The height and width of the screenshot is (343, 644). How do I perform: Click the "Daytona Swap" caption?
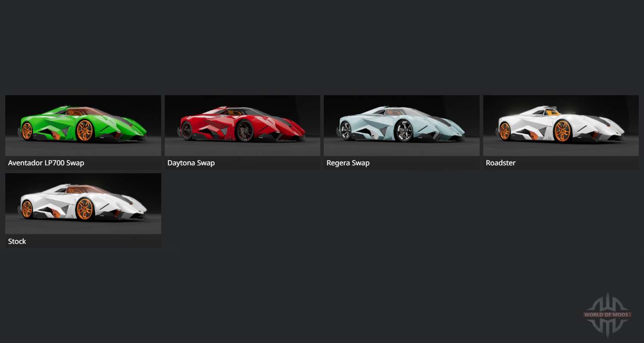[191, 163]
